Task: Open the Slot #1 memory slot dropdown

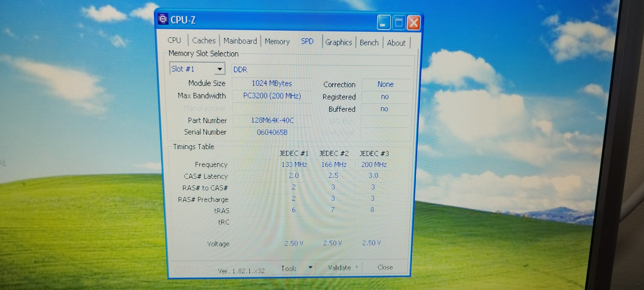Action: [x=197, y=69]
